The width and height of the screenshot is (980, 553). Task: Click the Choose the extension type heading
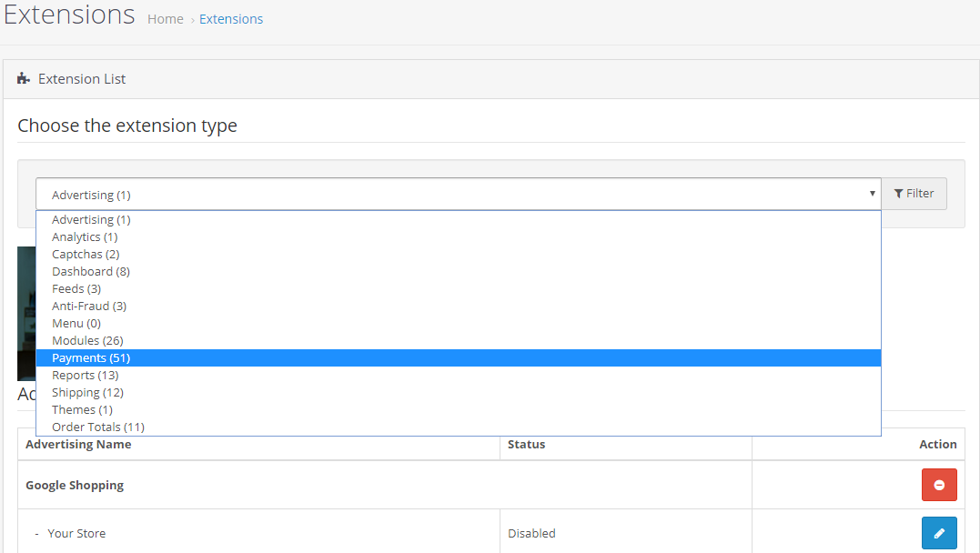pyautogui.click(x=127, y=126)
